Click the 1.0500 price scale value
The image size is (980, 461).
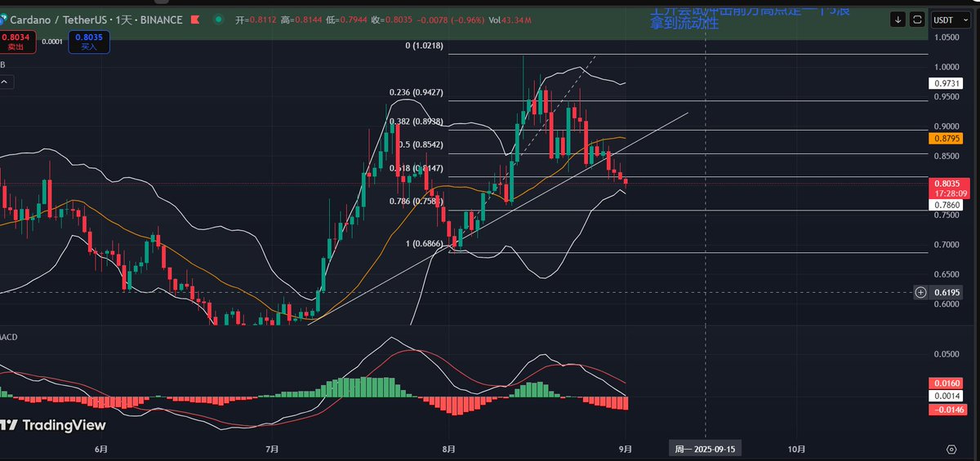pos(945,37)
